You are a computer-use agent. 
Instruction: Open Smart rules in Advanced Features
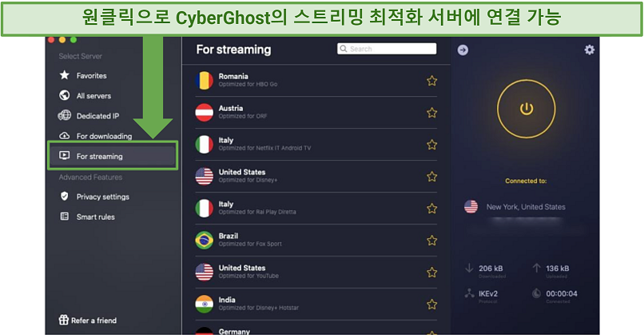pos(87,217)
